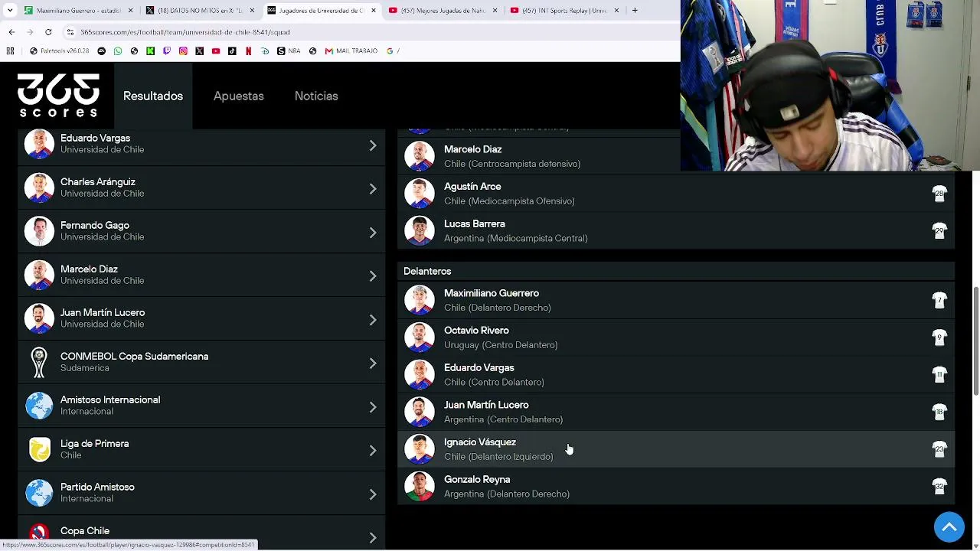The height and width of the screenshot is (551, 980).
Task: Click the Delanteros section heading
Action: coord(427,271)
